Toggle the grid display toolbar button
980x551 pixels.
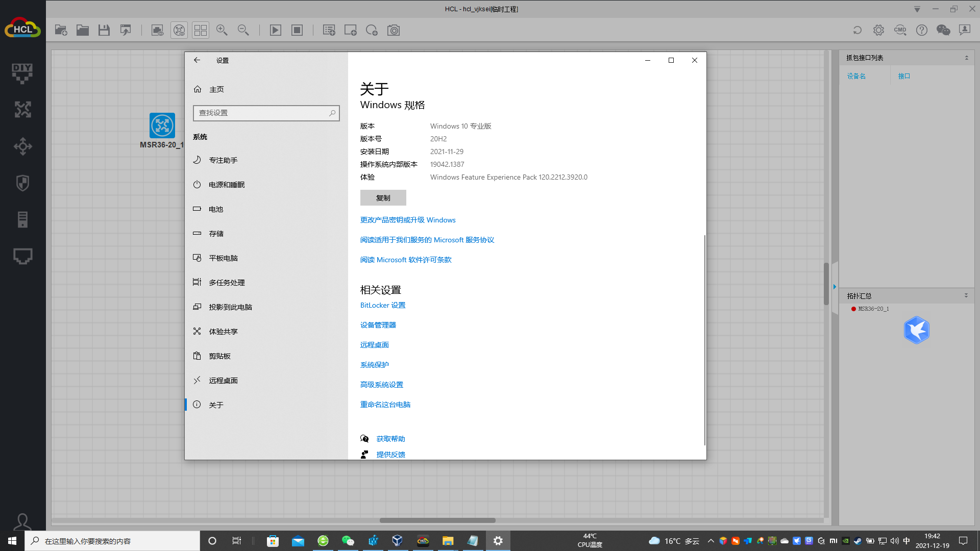click(201, 30)
